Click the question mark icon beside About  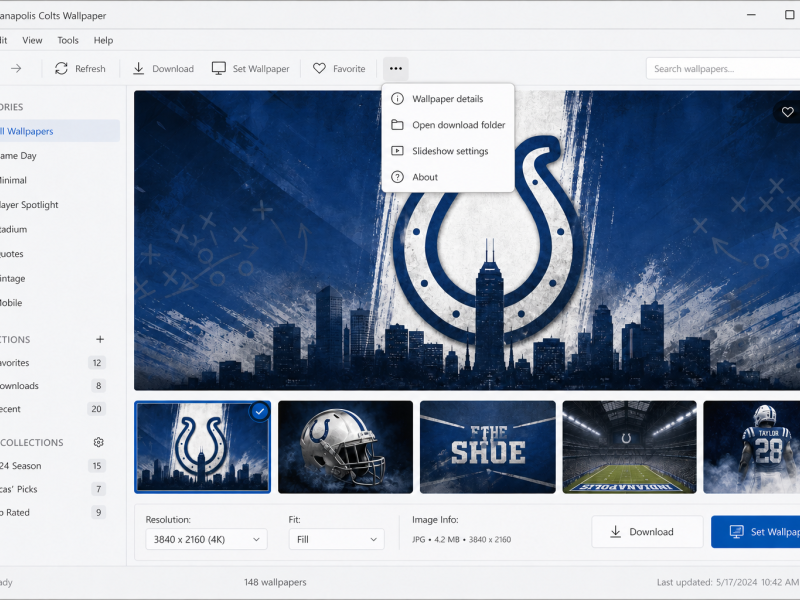point(397,177)
